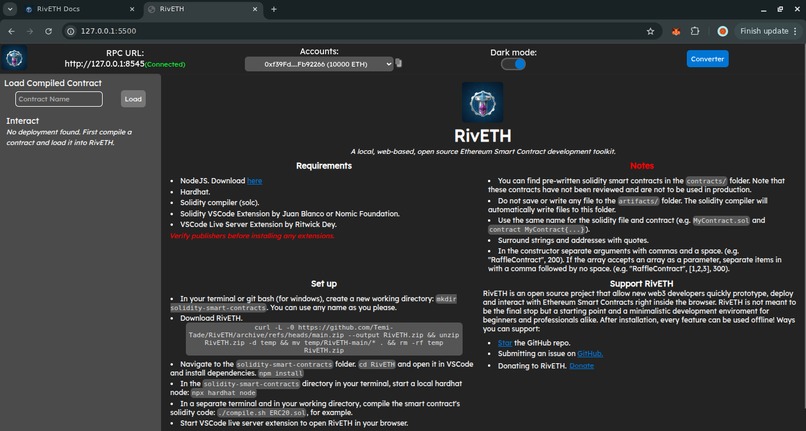Viewport: 806px width, 431px height.
Task: Click the browser forward arrow
Action: pos(30,31)
